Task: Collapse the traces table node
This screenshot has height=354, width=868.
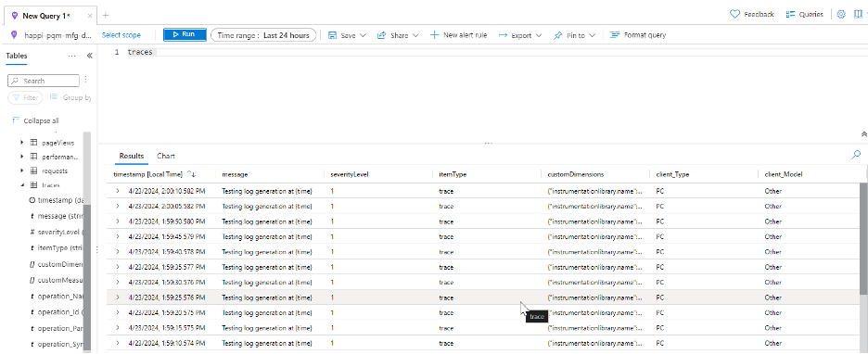Action: click(x=21, y=185)
